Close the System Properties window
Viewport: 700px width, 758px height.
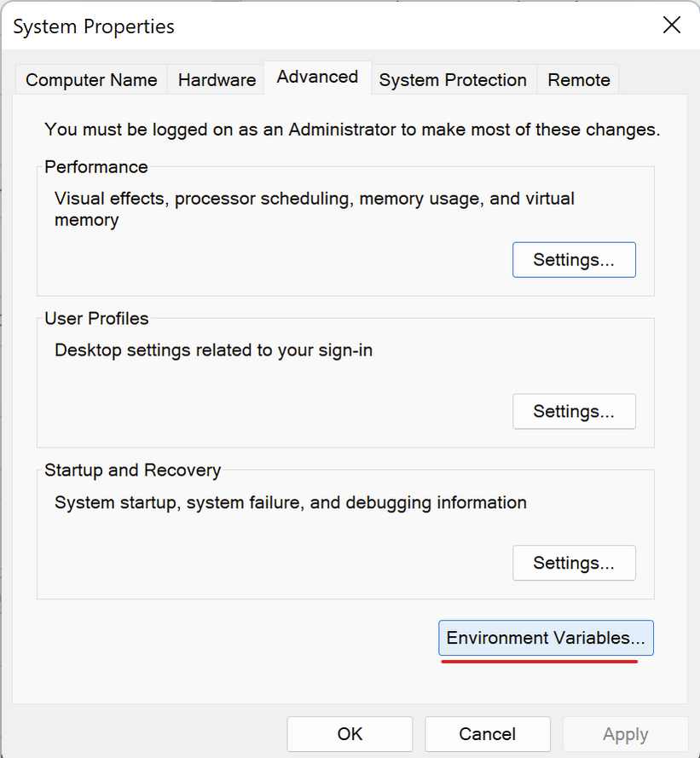tap(672, 25)
